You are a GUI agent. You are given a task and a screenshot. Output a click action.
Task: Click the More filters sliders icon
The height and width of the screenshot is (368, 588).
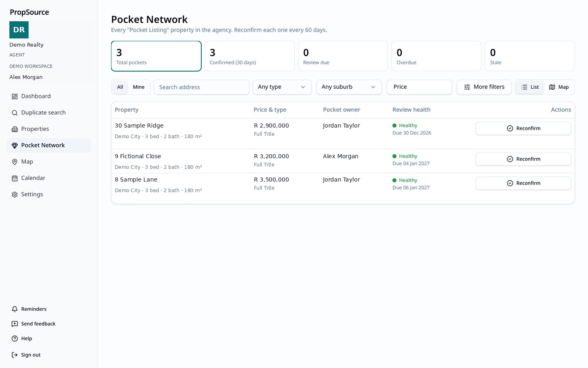(x=467, y=87)
